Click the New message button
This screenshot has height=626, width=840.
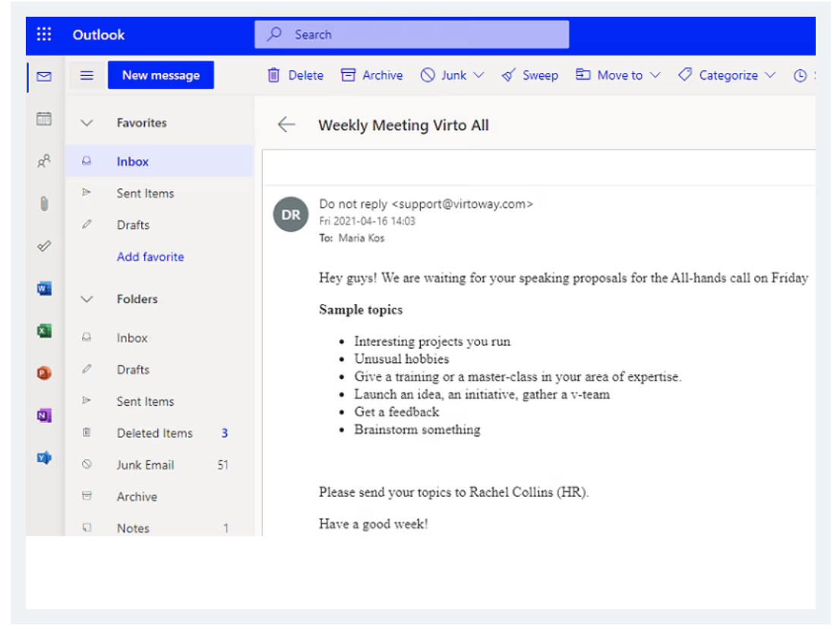coord(161,75)
